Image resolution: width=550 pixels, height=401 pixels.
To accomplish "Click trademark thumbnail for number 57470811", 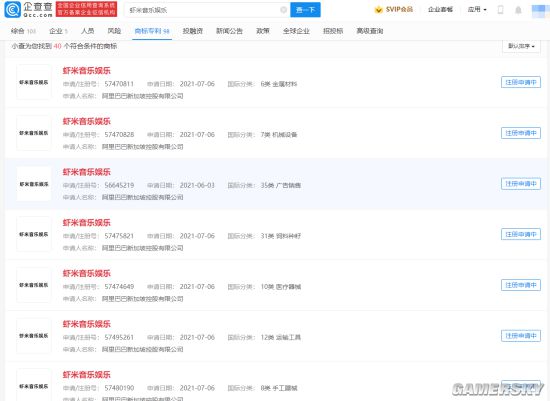I will pos(34,82).
